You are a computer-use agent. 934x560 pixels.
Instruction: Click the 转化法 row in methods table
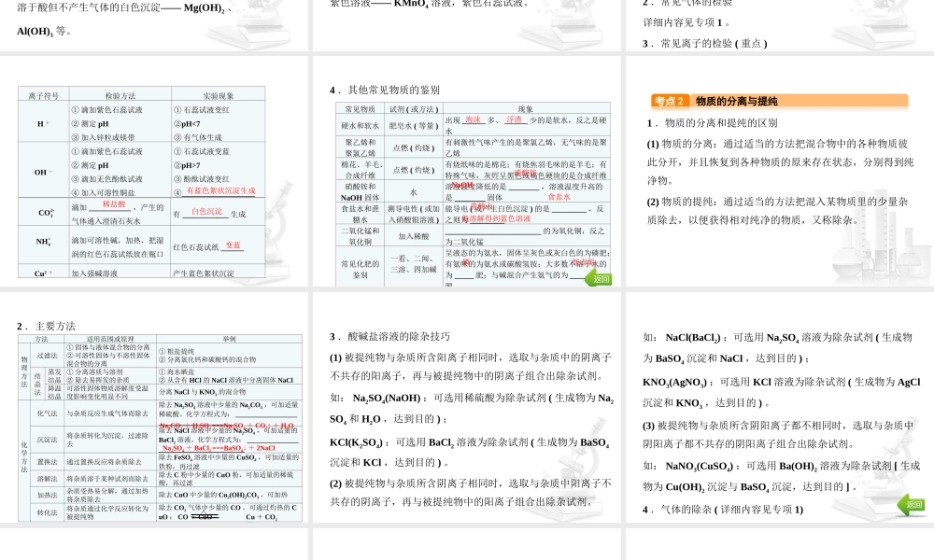(47, 511)
